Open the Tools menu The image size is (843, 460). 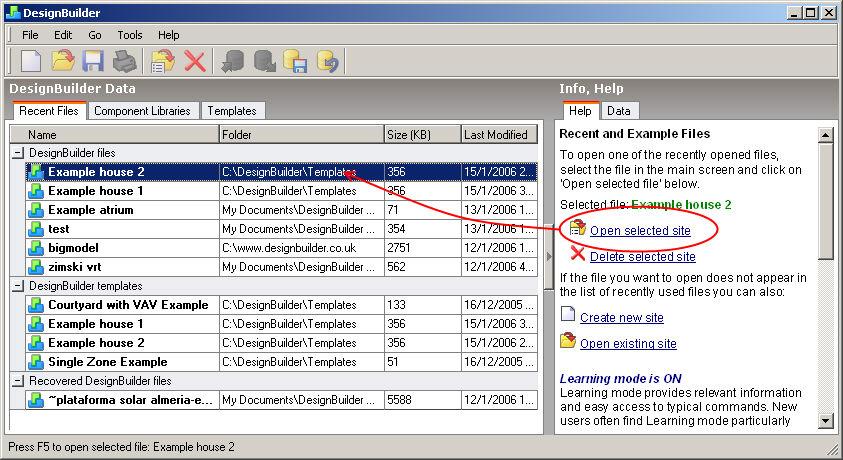pyautogui.click(x=129, y=35)
